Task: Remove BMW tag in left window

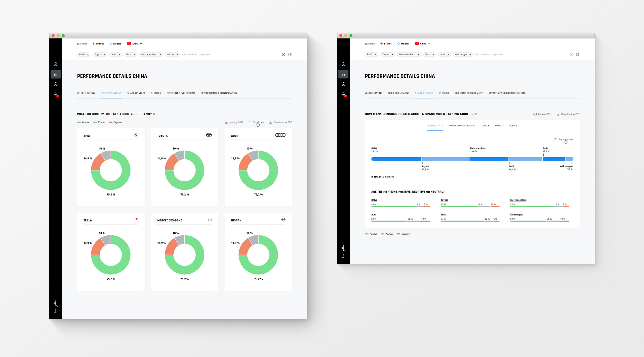Action: [88, 55]
